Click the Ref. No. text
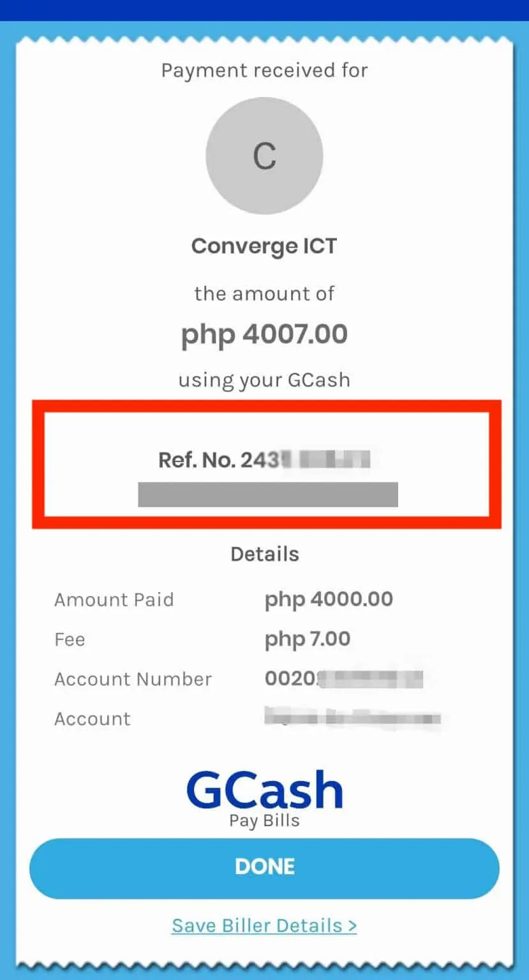The width and height of the screenshot is (529, 980). click(x=264, y=459)
